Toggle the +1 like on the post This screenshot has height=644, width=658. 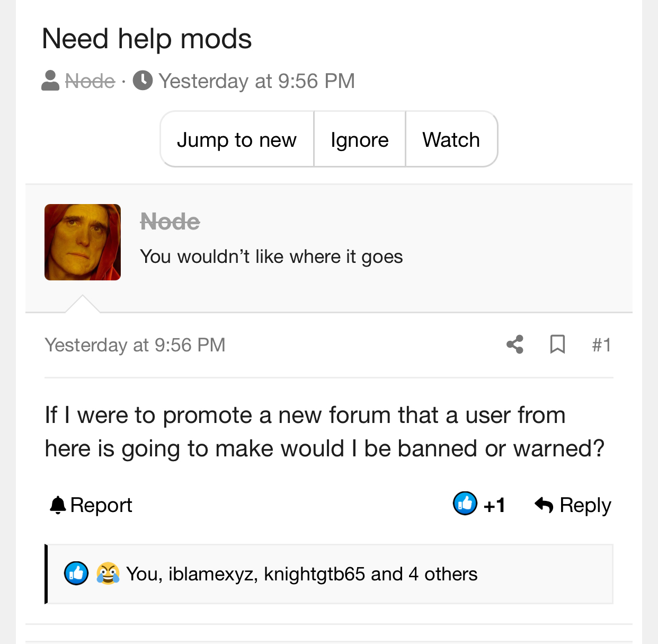[494, 505]
